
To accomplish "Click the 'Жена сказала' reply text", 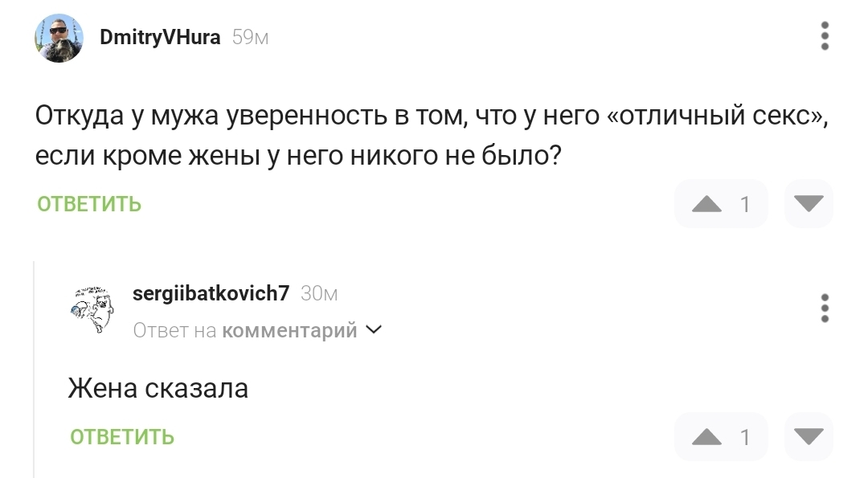I will [x=158, y=389].
